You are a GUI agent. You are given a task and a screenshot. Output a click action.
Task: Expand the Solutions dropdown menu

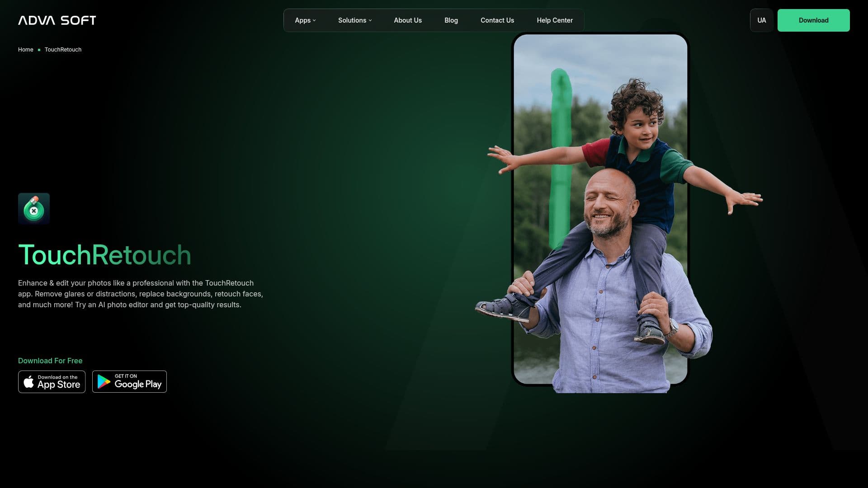click(355, 20)
